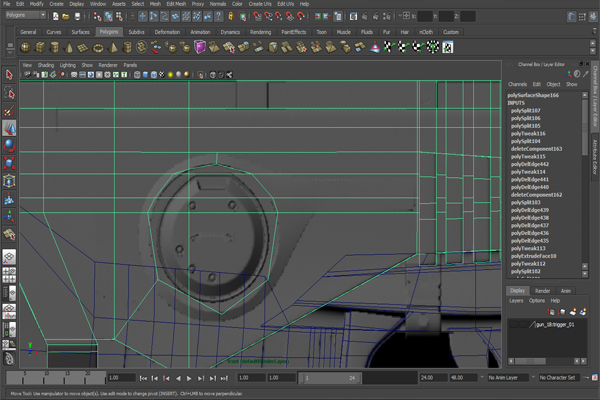The width and height of the screenshot is (600, 400).
Task: Click the Play backwards button
Action: (178, 378)
